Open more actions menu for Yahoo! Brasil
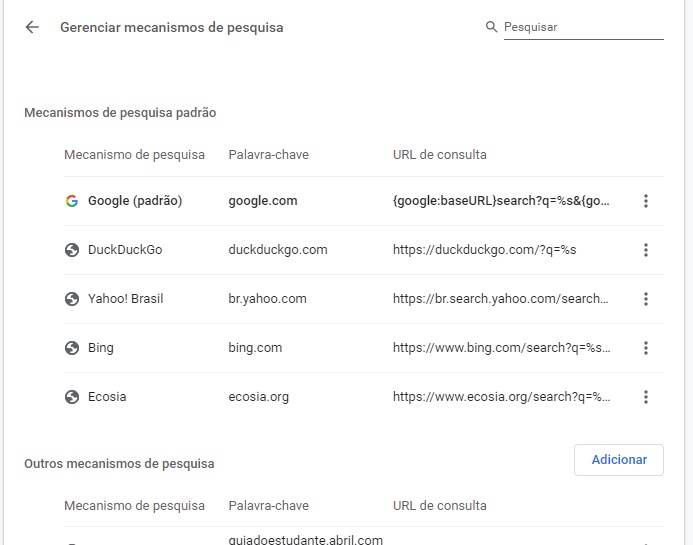The height and width of the screenshot is (545, 693). click(646, 299)
